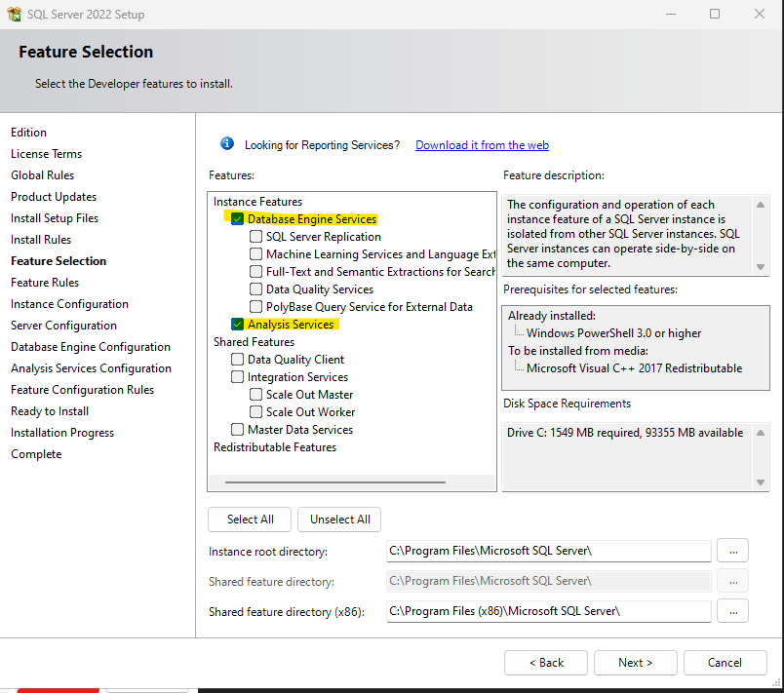784x693 pixels.
Task: Uncheck the Database Engine Services checkbox
Action: 238,219
